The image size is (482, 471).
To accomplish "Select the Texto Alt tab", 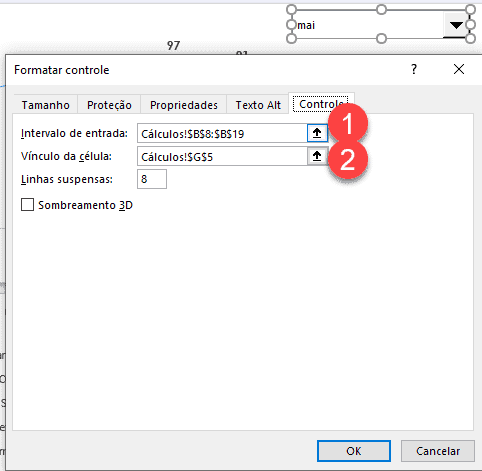I will tap(258, 105).
